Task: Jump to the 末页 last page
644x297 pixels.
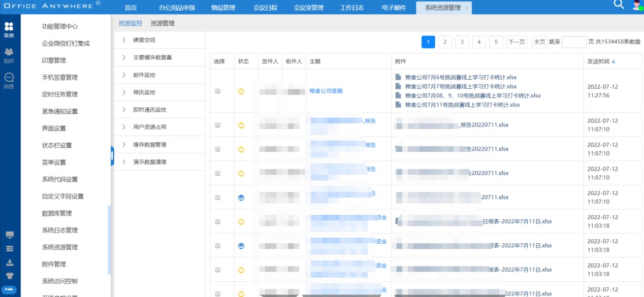Action: coord(539,42)
